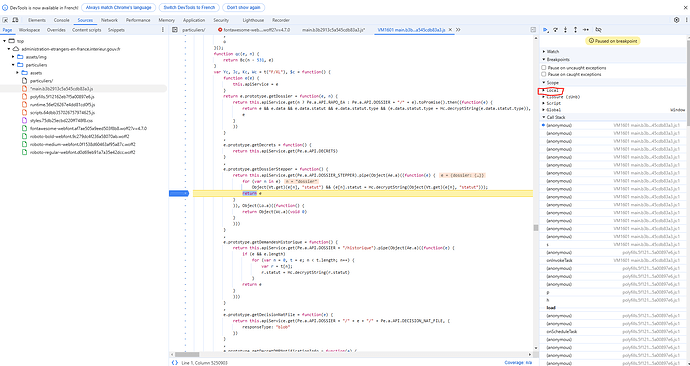690x366 pixels.
Task: Open DevTools settings gear
Action: [x=677, y=20]
